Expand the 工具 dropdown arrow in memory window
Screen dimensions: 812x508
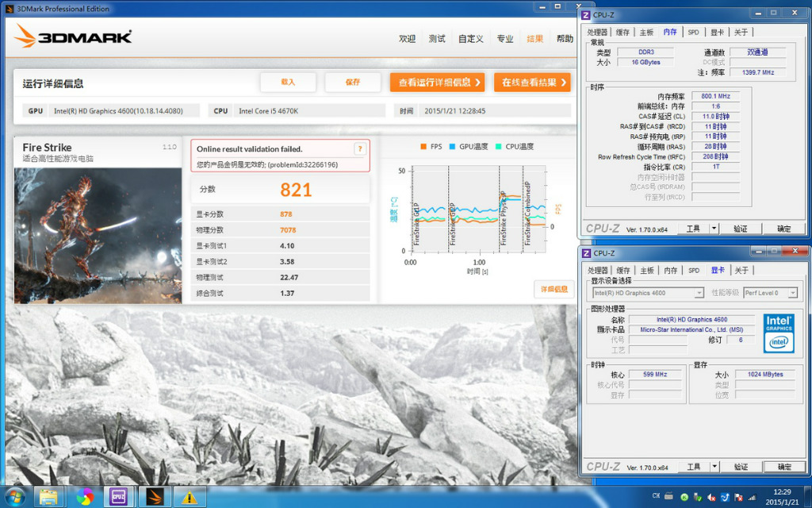pyautogui.click(x=714, y=229)
